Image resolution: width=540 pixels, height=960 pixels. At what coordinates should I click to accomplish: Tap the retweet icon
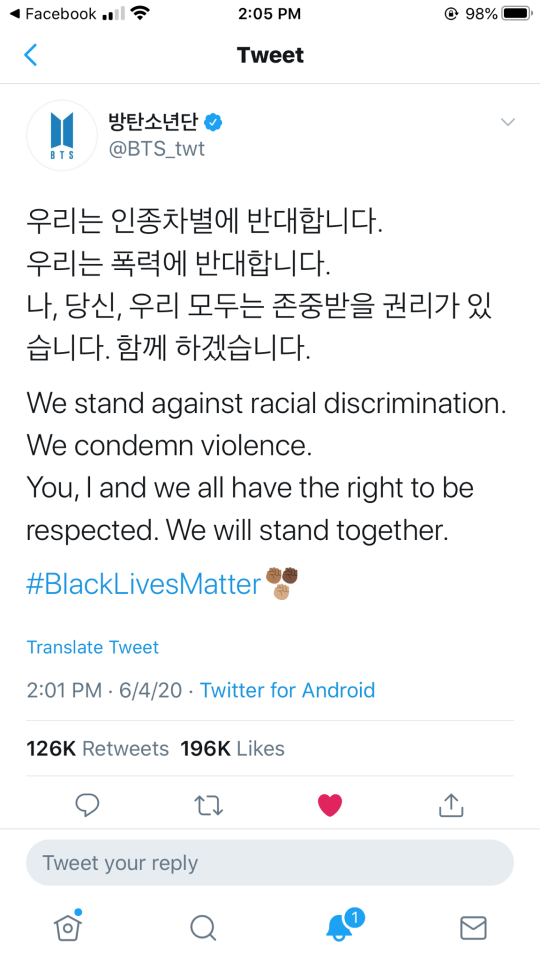(209, 805)
